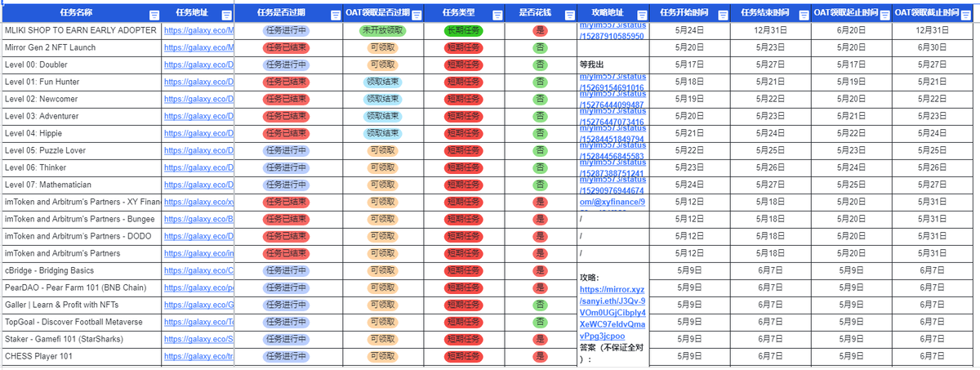Click 否 chip in TopGoal row
Image resolution: width=980 pixels, height=370 pixels.
click(540, 322)
